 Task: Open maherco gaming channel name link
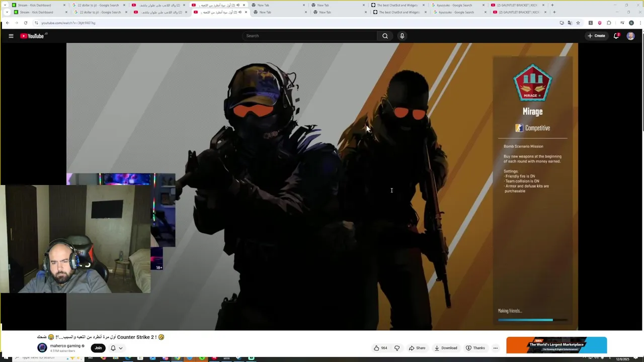click(65, 346)
